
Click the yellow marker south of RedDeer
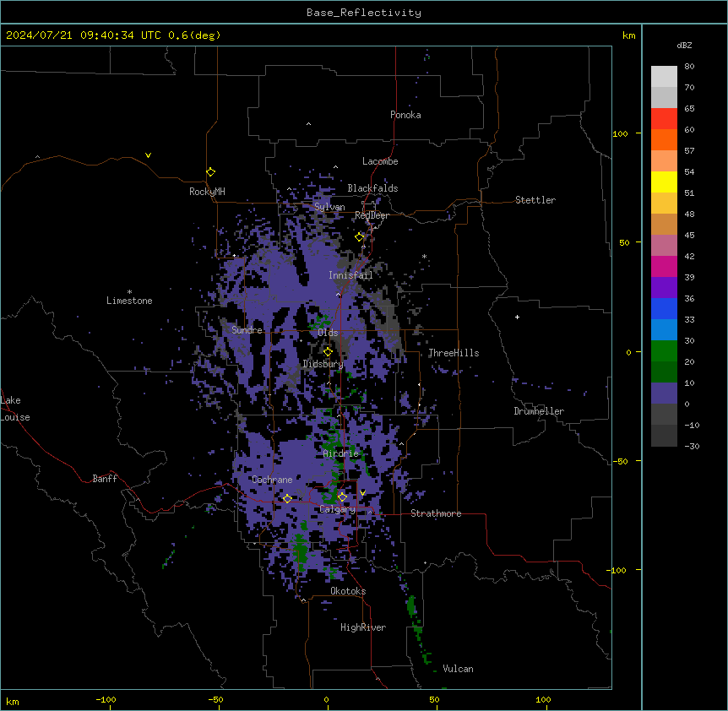[360, 236]
